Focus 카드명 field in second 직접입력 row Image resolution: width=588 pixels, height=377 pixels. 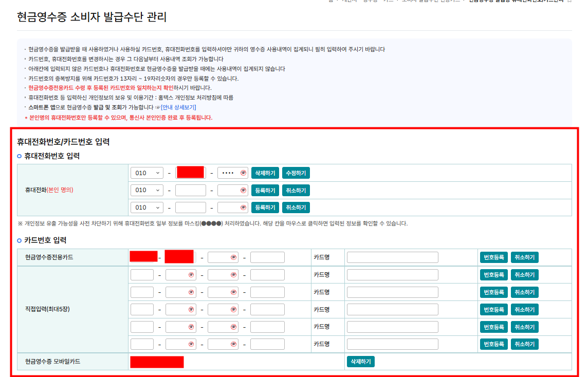[x=393, y=292]
